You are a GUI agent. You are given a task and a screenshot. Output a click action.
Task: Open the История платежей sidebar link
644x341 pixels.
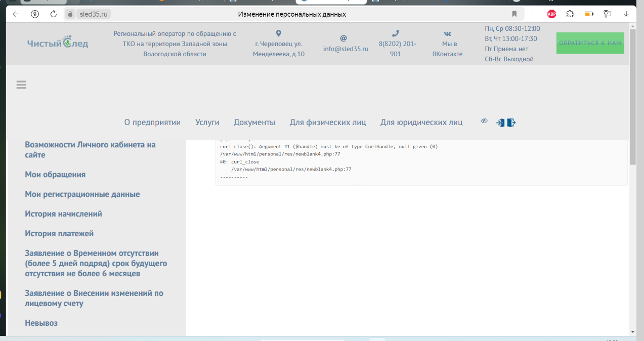coord(59,234)
